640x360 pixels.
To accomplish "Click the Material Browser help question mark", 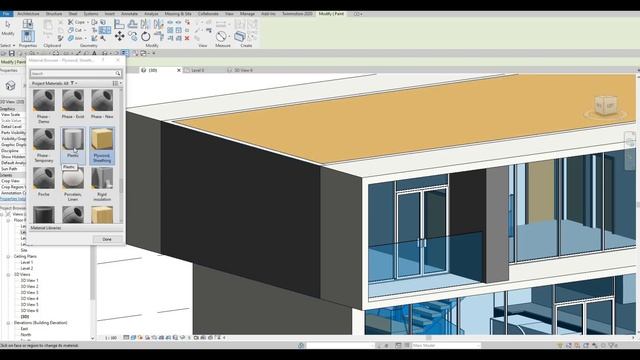I will [x=103, y=60].
